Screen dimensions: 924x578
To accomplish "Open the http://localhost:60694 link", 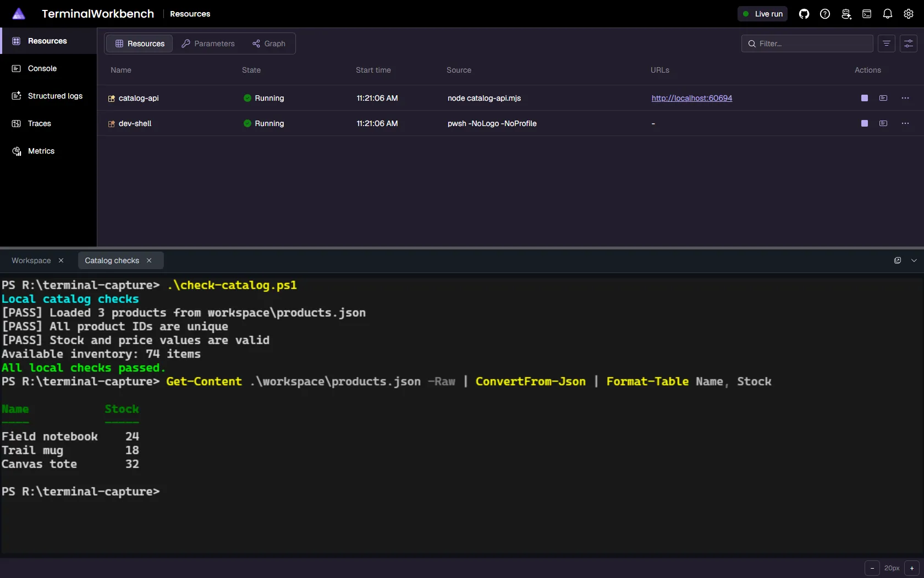I will (692, 98).
